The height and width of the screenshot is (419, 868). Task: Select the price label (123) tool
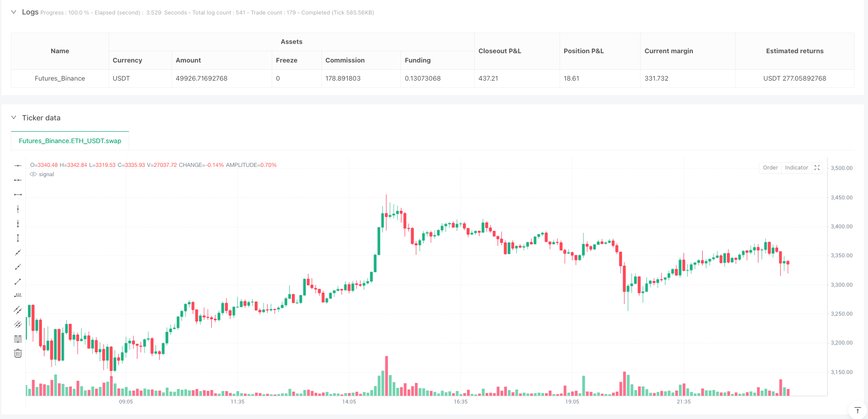pyautogui.click(x=18, y=296)
